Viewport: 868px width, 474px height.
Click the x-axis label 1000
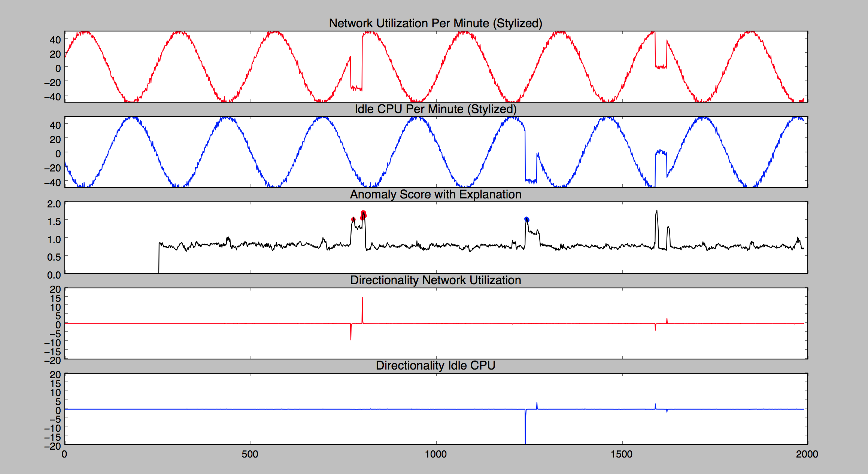(x=435, y=454)
